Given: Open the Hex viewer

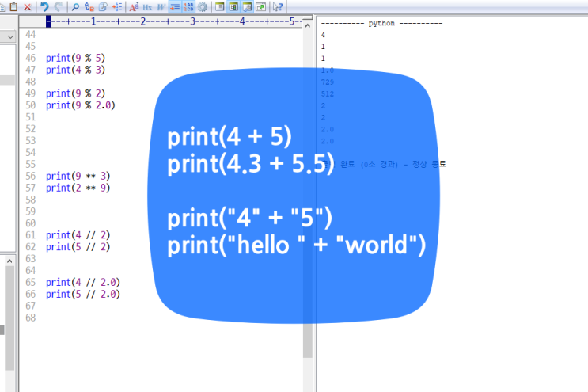Looking at the screenshot, I should 147,6.
